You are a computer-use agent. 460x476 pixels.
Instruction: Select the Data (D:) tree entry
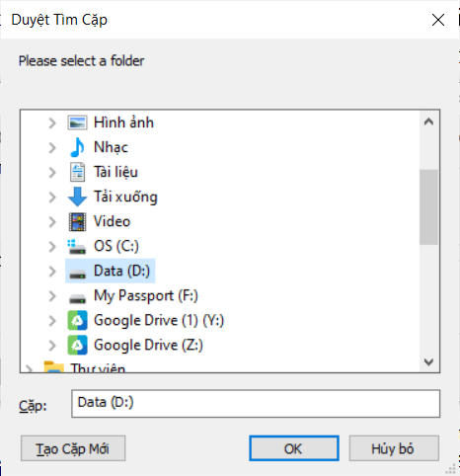tap(111, 271)
